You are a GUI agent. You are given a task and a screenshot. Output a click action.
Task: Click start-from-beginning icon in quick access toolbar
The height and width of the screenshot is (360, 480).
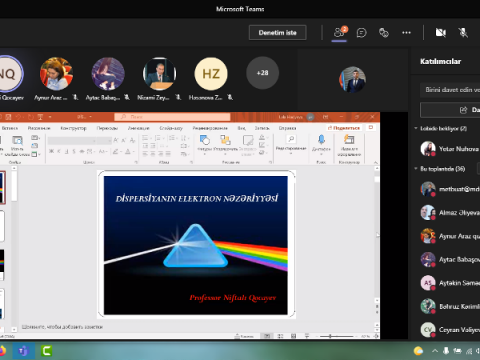[x=40, y=117]
